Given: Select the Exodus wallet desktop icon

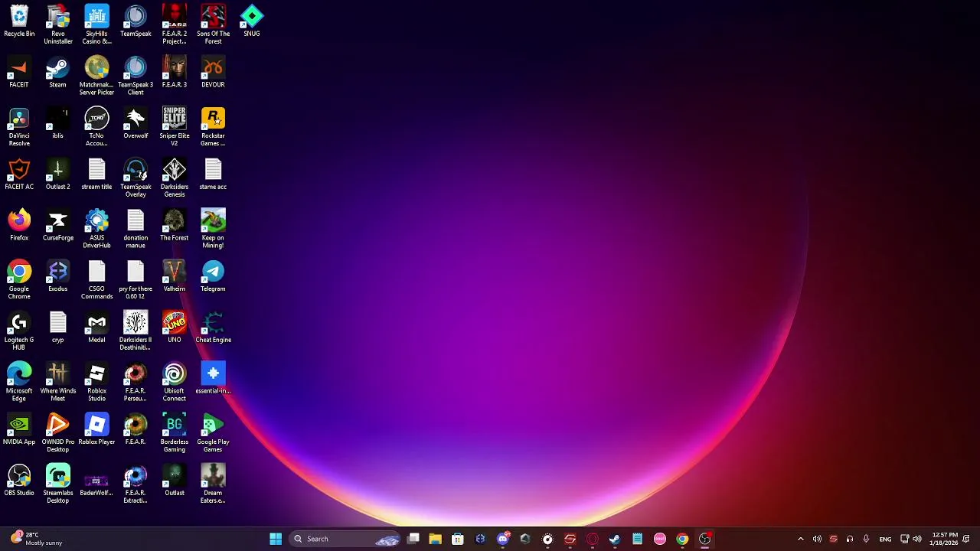Looking at the screenshot, I should [58, 277].
